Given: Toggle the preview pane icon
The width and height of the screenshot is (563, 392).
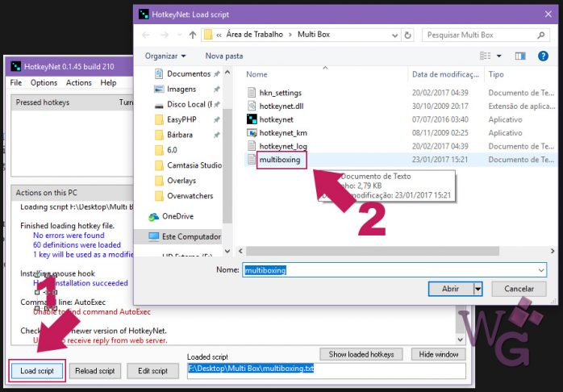Looking at the screenshot, I should coord(519,56).
